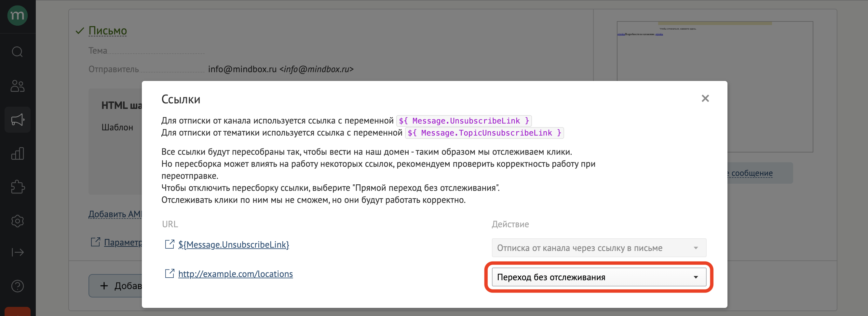Image resolution: width=868 pixels, height=316 pixels.
Task: Open the integrations puzzle sidebar section
Action: coord(17,187)
